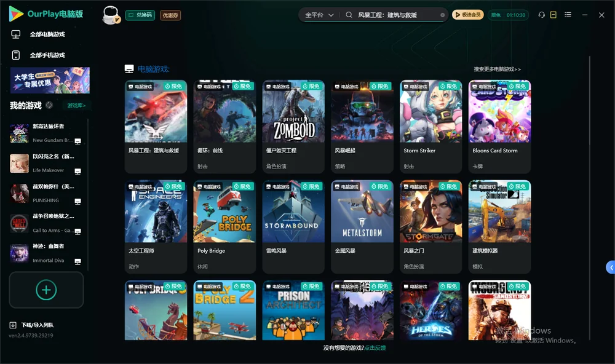Viewport: 615px width, 364px height.
Task: Open the 游戏库> link
Action: (x=76, y=106)
